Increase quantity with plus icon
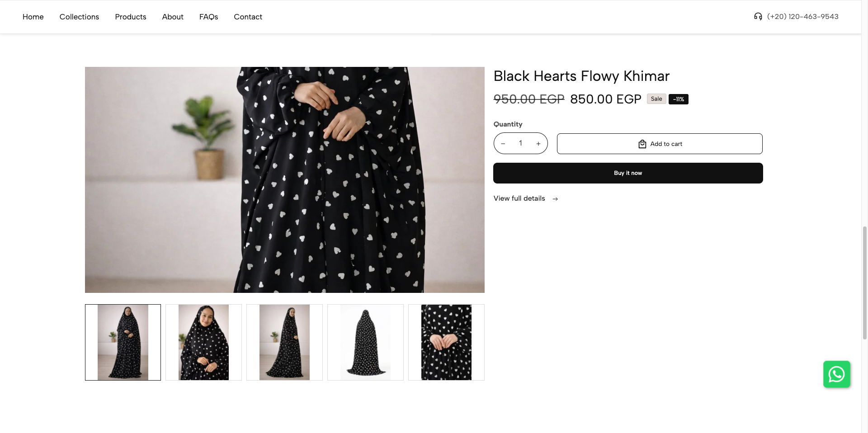Viewport: 868px width, 433px height. pos(538,144)
